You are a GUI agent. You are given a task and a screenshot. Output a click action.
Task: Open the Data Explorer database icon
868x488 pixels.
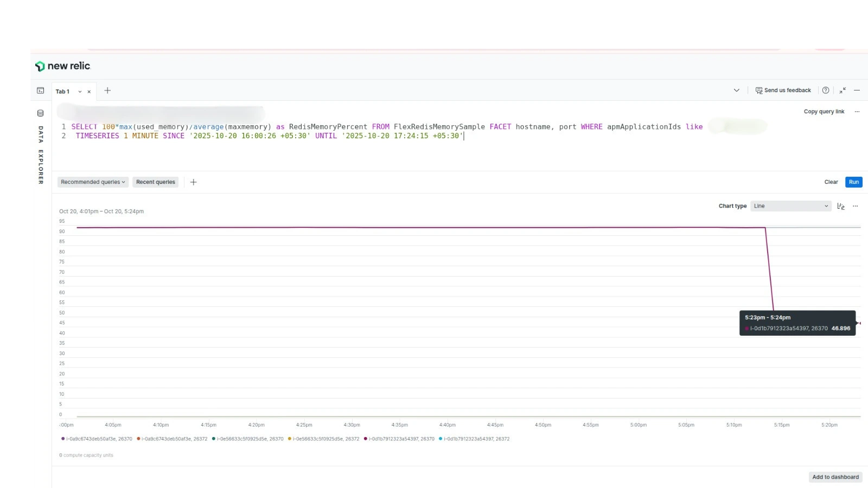[41, 113]
